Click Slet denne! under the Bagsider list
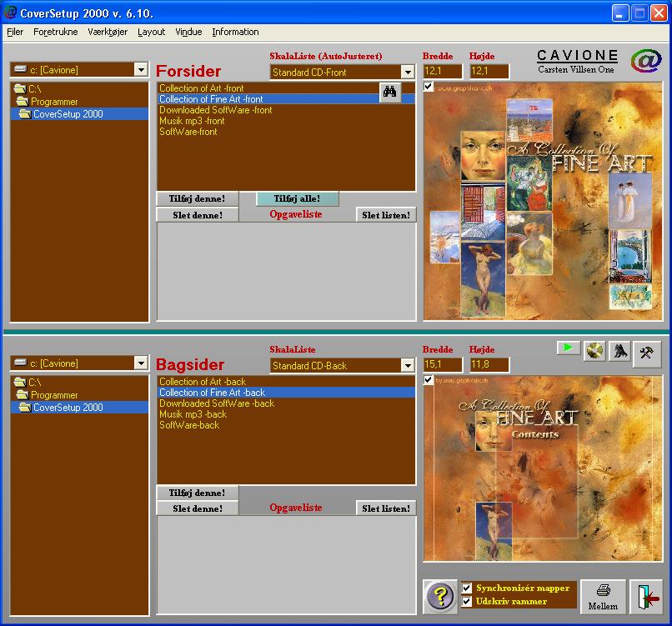The image size is (672, 626). pyautogui.click(x=197, y=508)
